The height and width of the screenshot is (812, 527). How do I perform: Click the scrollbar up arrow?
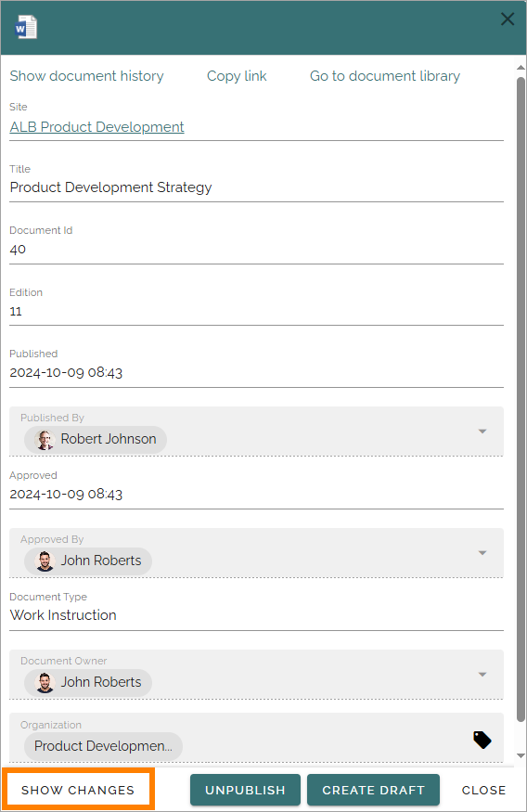(x=521, y=68)
